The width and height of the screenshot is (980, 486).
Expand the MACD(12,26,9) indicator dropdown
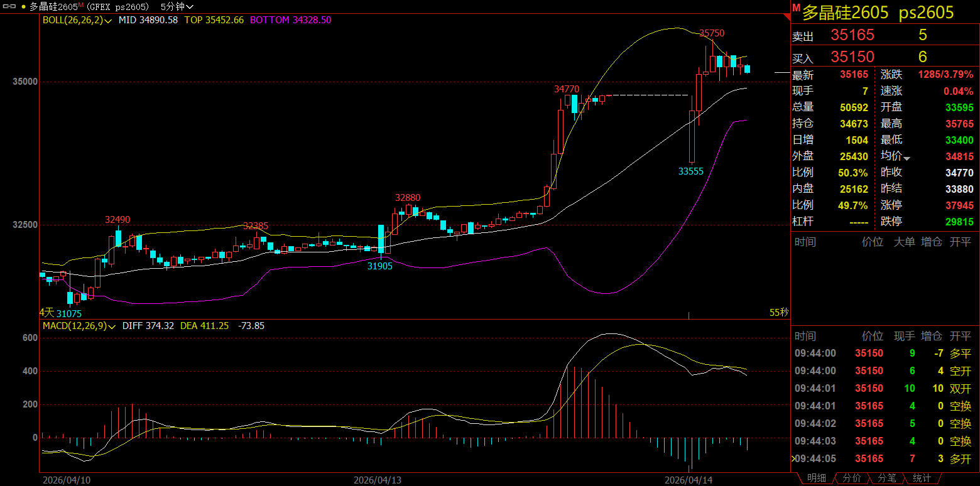click(x=112, y=327)
